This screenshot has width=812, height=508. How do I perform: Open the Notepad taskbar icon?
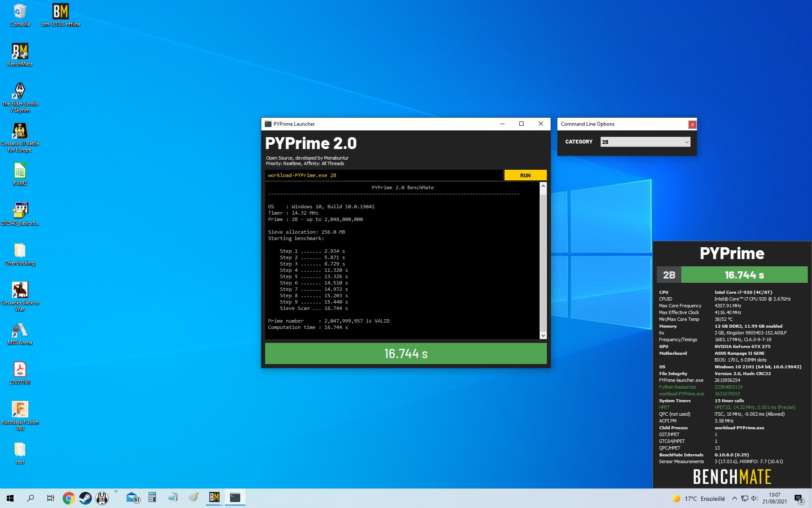(173, 497)
